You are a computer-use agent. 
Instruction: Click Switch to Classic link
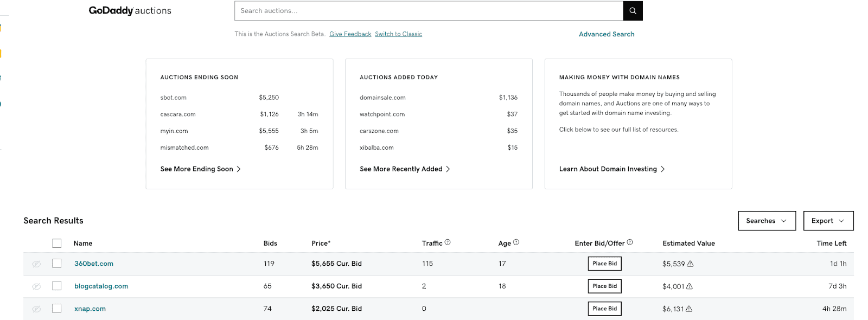click(398, 34)
